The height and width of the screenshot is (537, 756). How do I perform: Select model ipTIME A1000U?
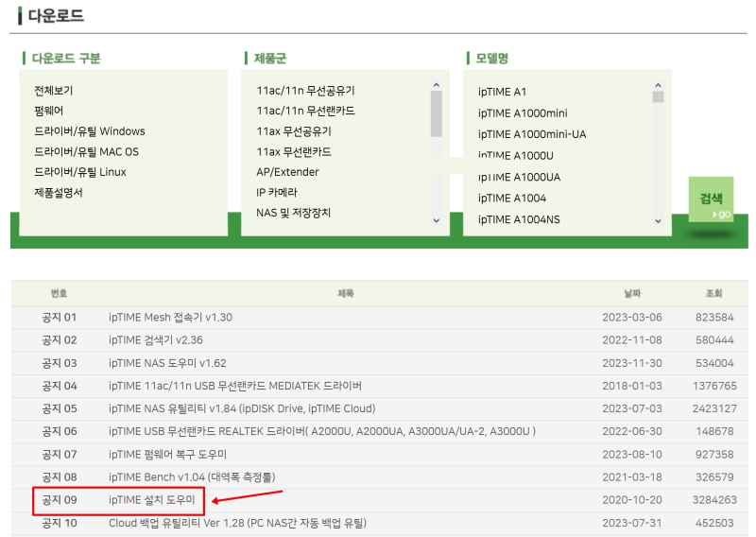pyautogui.click(x=515, y=155)
